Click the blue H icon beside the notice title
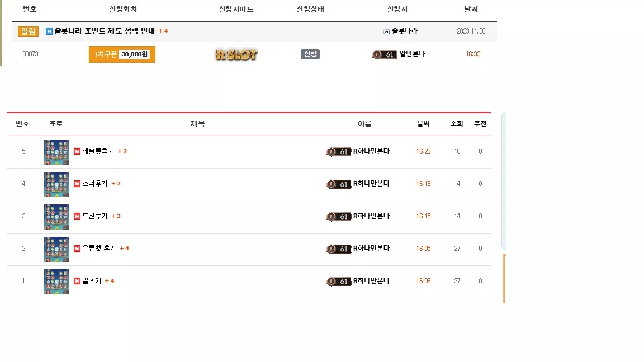Viewport: 644px width, 362px height. 49,31
